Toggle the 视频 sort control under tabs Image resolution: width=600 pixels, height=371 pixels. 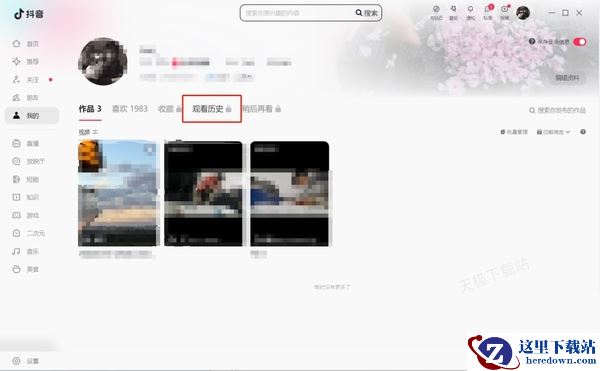click(88, 132)
